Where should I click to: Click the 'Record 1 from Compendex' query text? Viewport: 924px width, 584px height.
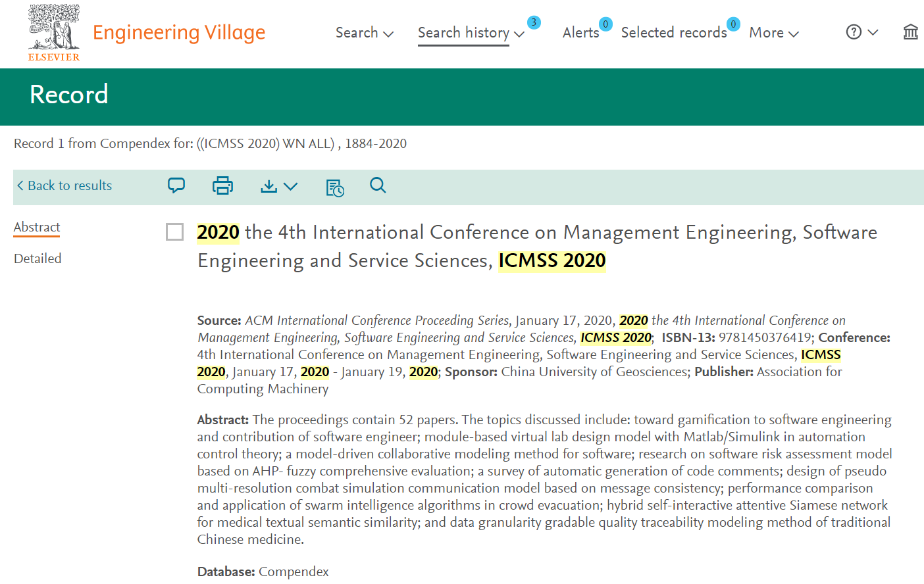(x=210, y=144)
